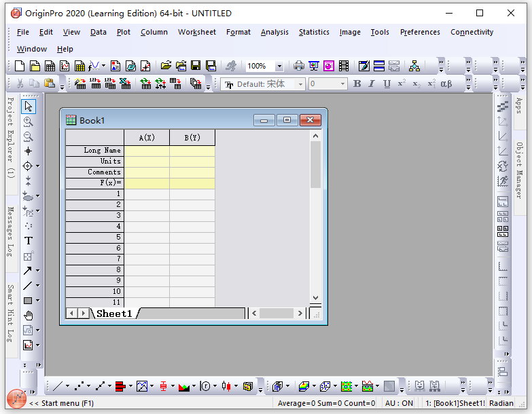
Task: Open a project with the open folder icon
Action: (166, 66)
